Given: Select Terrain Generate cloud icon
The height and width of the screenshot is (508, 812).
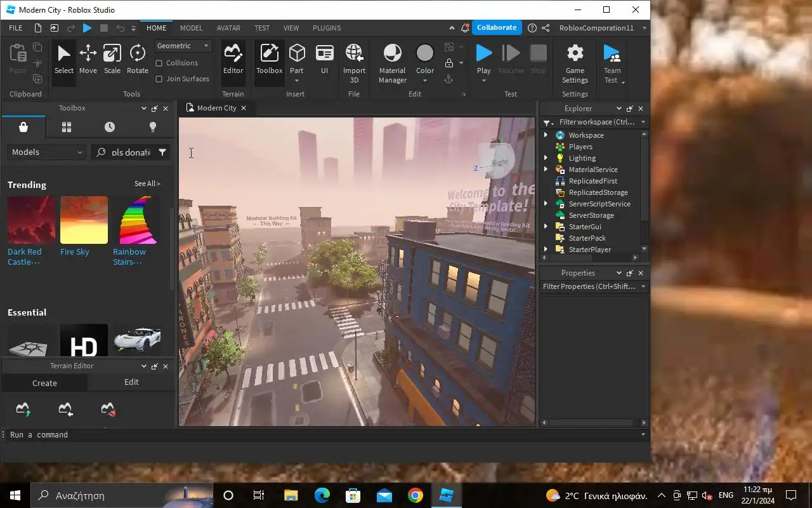Looking at the screenshot, I should (x=23, y=410).
